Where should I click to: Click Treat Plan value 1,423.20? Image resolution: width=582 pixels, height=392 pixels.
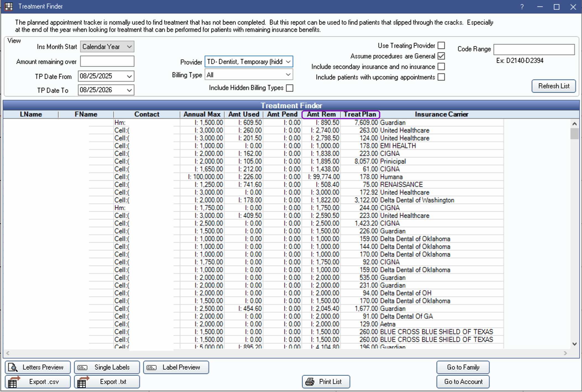pos(366,223)
